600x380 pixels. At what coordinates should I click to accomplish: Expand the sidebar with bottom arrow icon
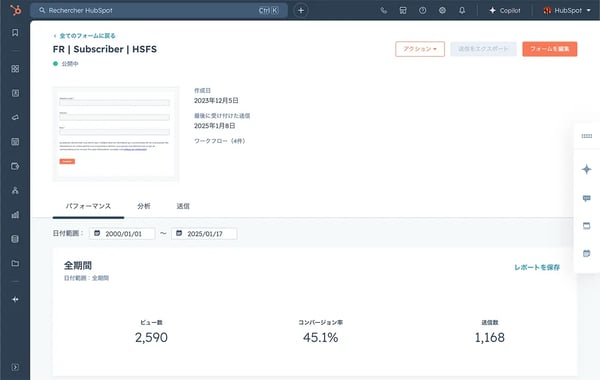[15, 367]
